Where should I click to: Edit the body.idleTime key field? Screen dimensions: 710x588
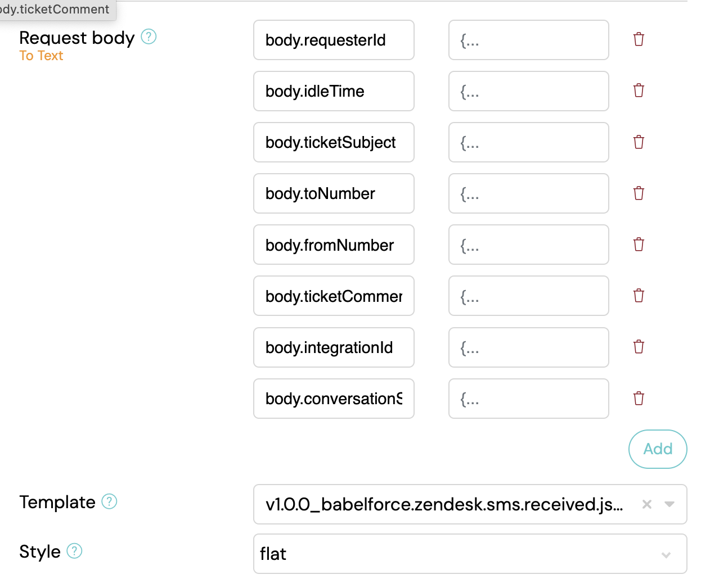coord(334,91)
